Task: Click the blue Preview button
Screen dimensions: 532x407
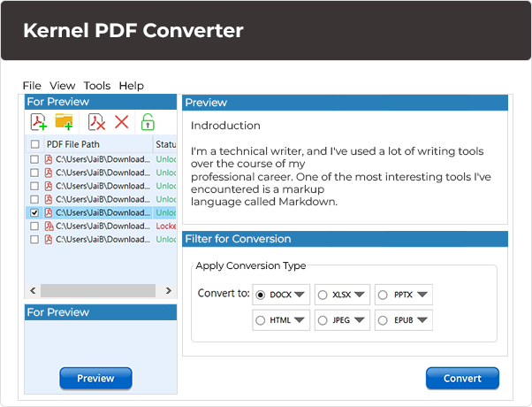Action: click(95, 378)
